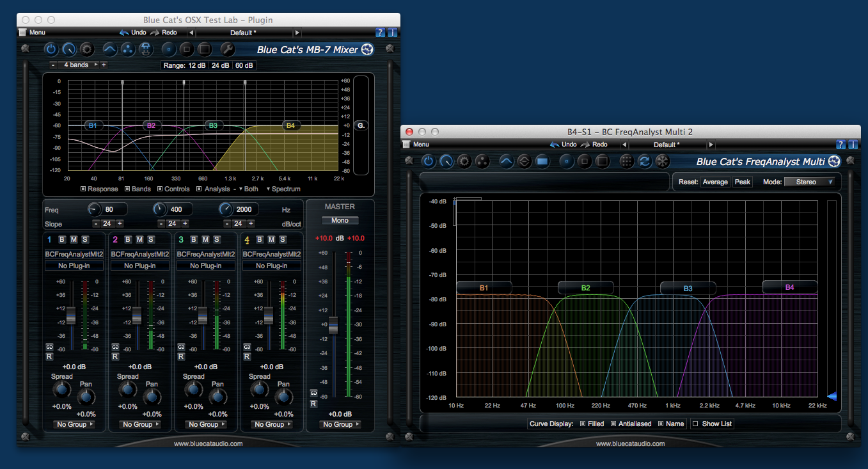The height and width of the screenshot is (469, 868).
Task: Click the Blue Cat logo beside MB-7 Mixer title
Action: [367, 49]
